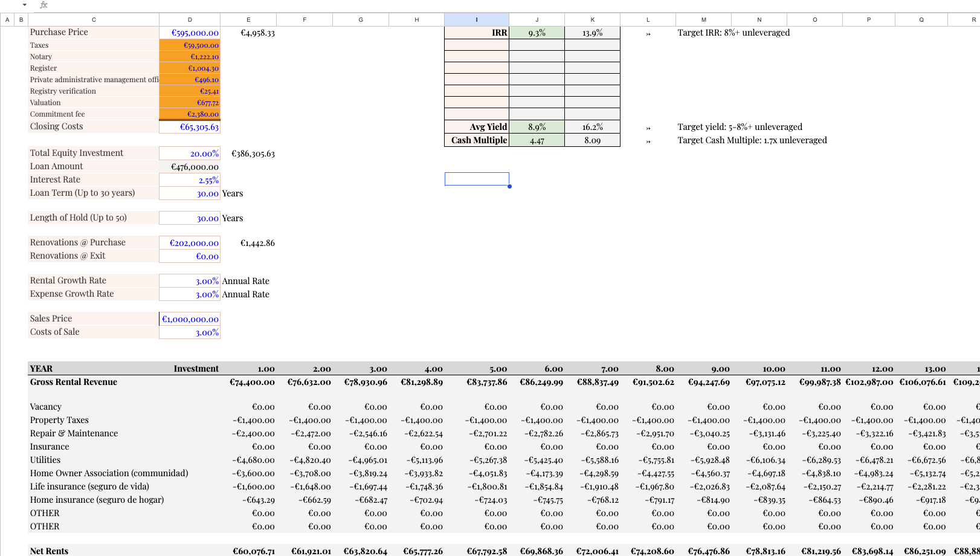Edit Costs of Sale 3.00% cell
This screenshot has height=556, width=980.
click(x=190, y=332)
